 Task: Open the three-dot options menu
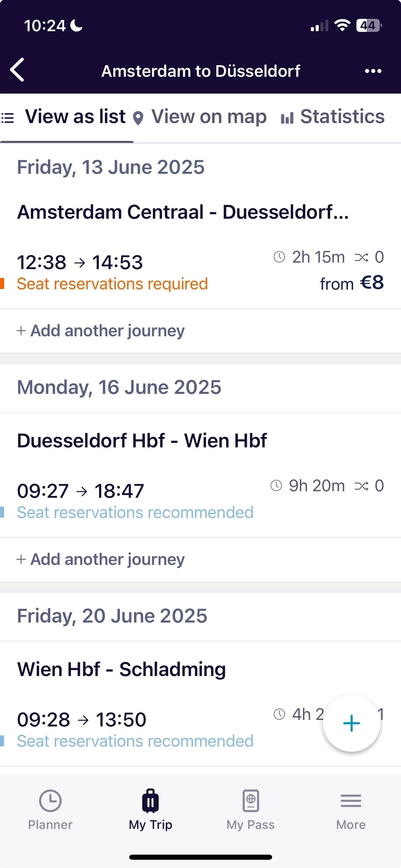[x=373, y=71]
